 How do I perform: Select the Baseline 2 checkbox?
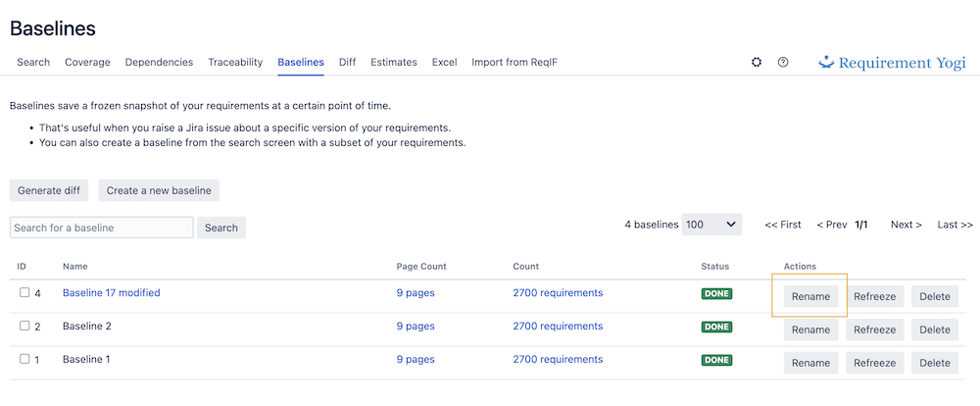coord(25,327)
